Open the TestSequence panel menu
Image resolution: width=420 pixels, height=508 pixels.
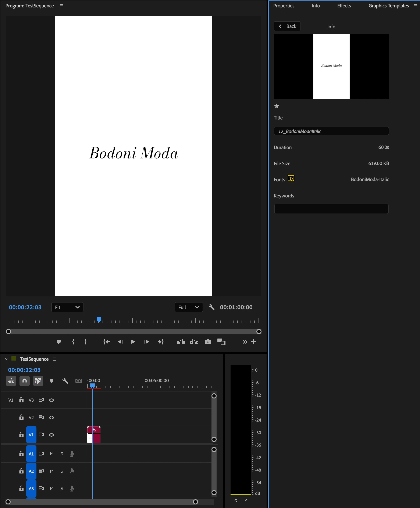tap(55, 359)
